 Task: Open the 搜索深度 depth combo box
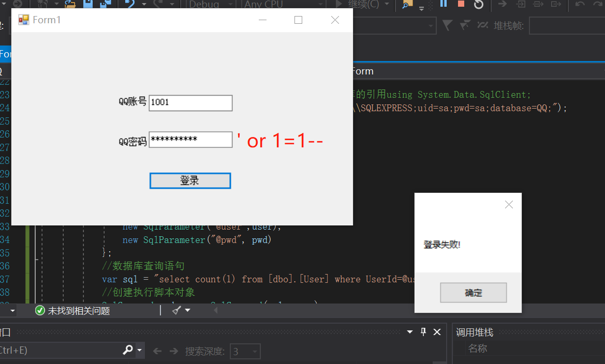[245, 351]
